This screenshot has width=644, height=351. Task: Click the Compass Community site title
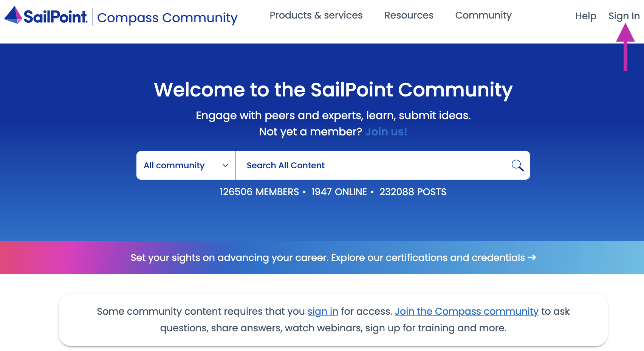pos(167,18)
